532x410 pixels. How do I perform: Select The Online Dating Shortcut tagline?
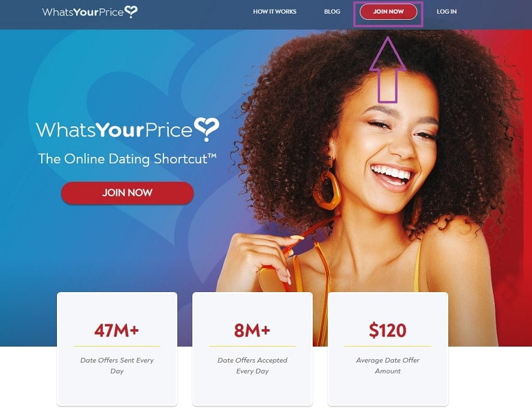pos(127,159)
